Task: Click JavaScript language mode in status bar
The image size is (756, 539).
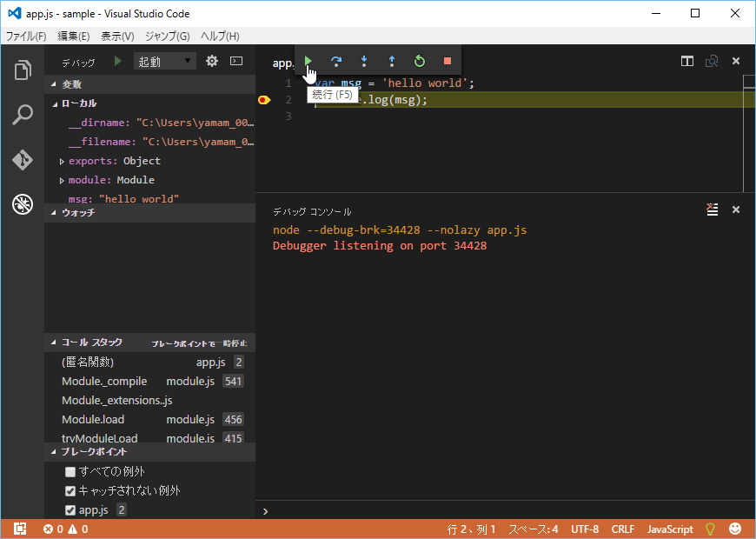Action: [x=670, y=529]
